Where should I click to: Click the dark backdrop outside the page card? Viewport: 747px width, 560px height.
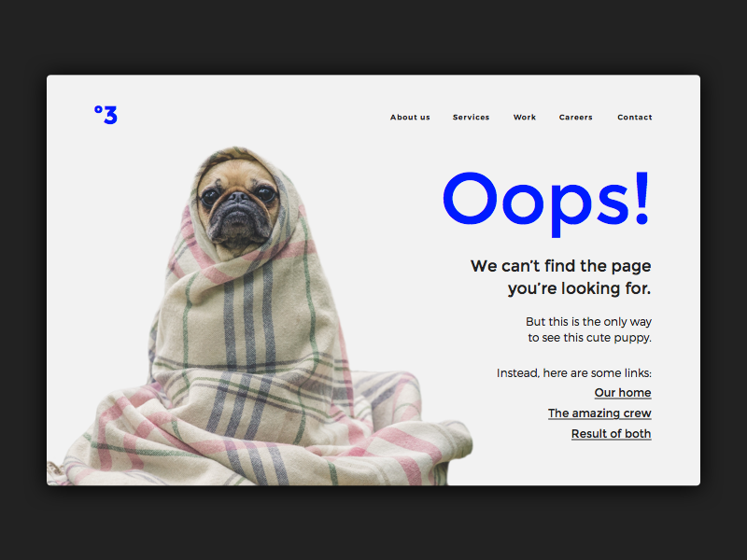[373, 38]
